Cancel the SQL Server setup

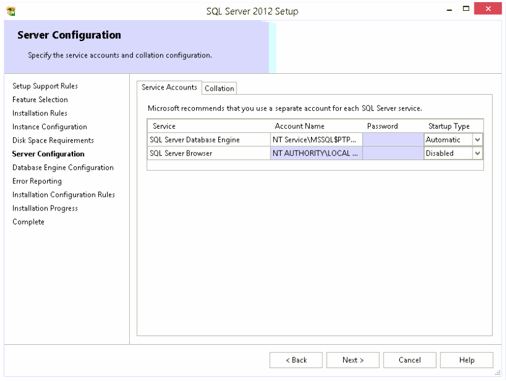(410, 360)
